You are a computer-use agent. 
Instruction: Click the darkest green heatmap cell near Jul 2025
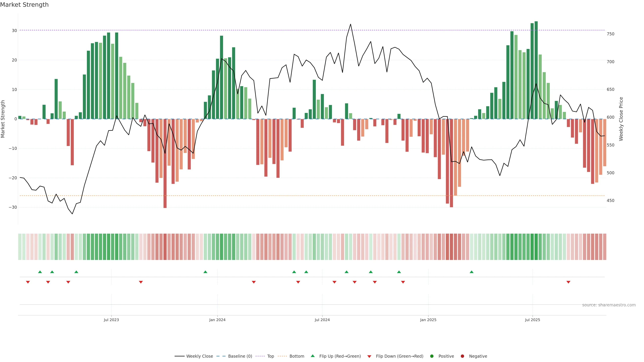point(536,247)
